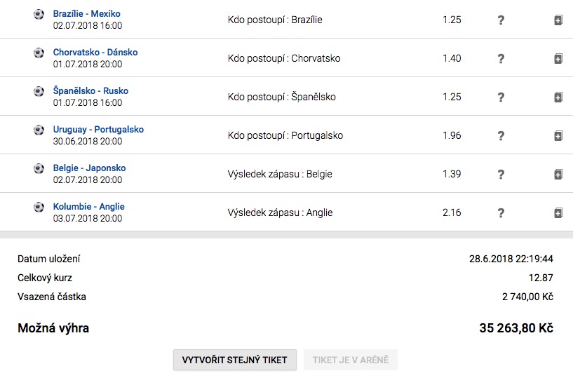The width and height of the screenshot is (573, 392).
Task: Open the Uruguay - Portugalsko match link
Action: coord(98,130)
